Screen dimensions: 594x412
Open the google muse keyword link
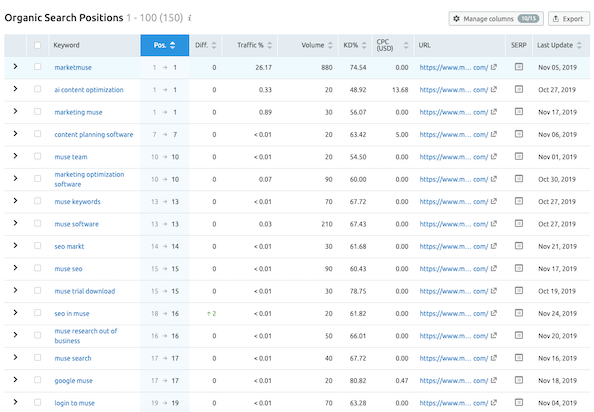pos(73,381)
